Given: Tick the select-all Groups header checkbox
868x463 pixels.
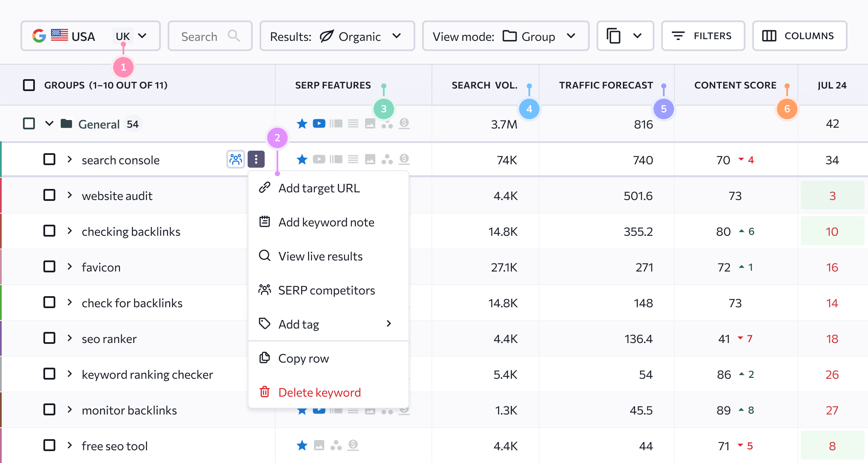Looking at the screenshot, I should pos(29,85).
